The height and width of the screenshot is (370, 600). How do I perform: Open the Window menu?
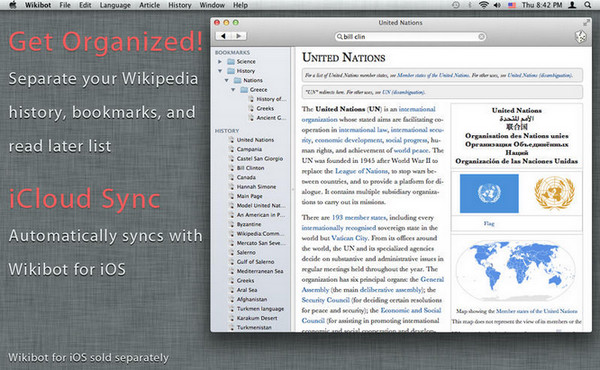212,5
